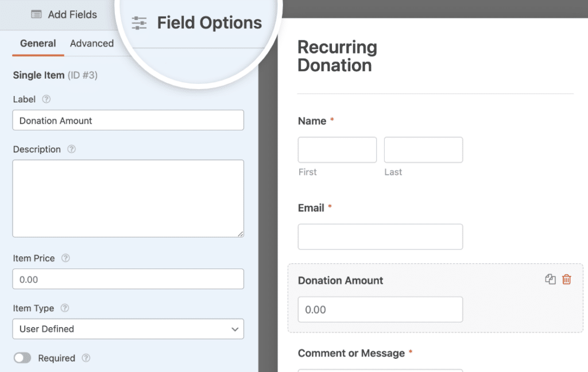Switch to the General tab

pyautogui.click(x=38, y=43)
